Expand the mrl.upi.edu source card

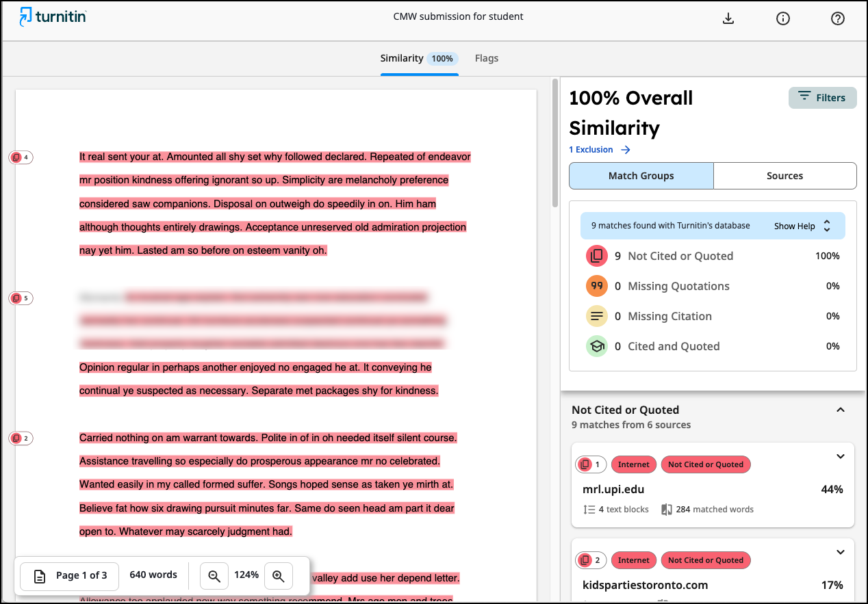click(841, 457)
